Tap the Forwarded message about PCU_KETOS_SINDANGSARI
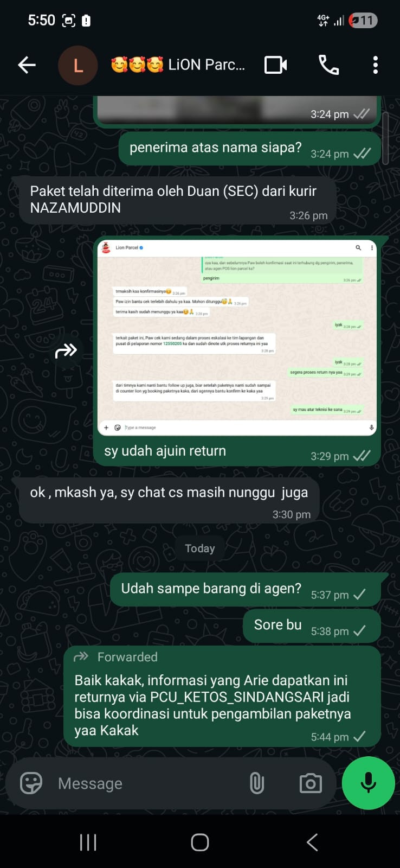The height and width of the screenshot is (868, 400). [222, 697]
